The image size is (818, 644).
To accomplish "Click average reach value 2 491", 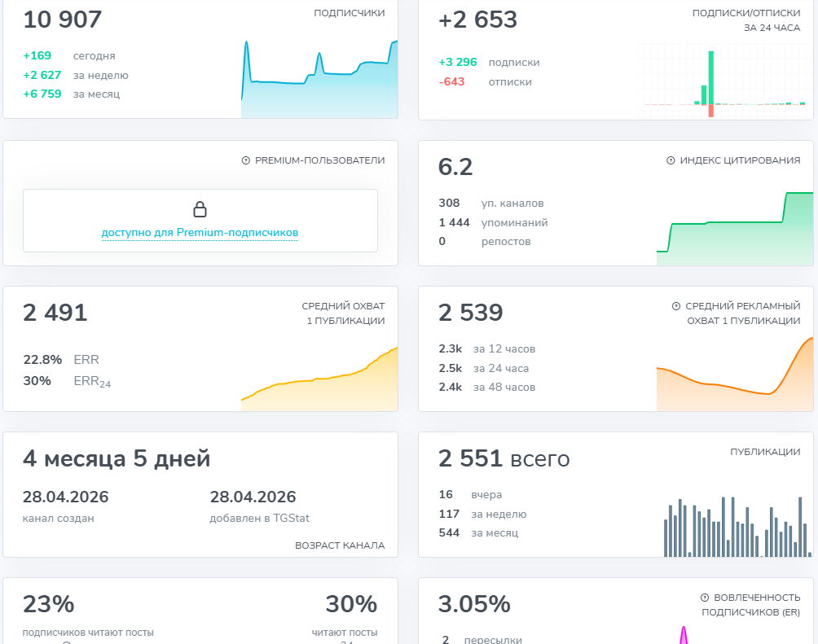I will 55,313.
